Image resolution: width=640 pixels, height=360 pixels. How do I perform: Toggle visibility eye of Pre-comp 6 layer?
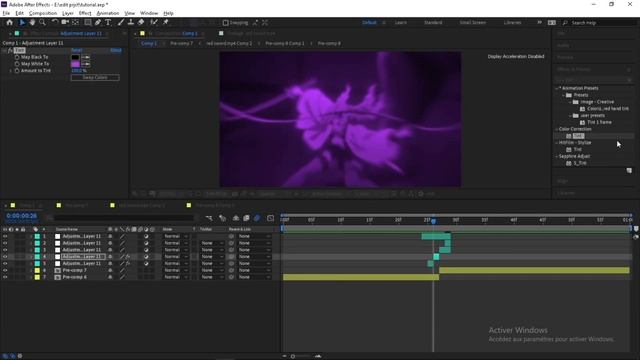tap(5, 277)
